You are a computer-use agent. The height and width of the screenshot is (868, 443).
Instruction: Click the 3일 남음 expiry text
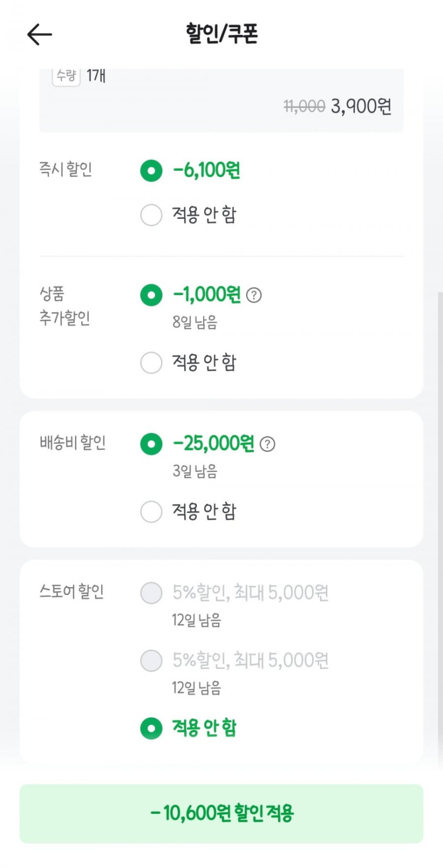[195, 471]
